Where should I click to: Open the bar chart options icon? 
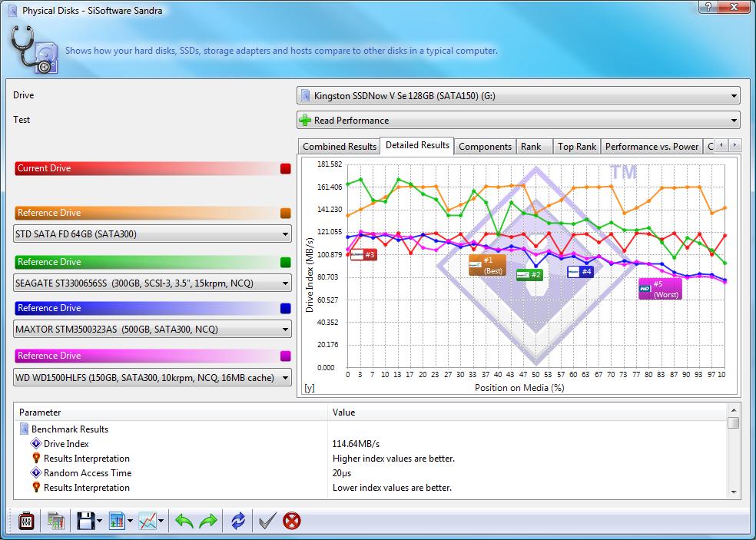tap(117, 521)
